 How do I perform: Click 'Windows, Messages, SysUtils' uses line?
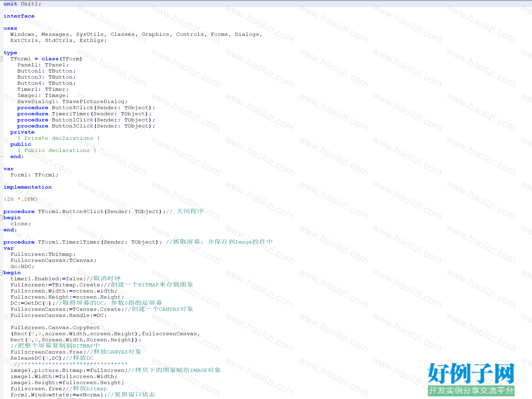pyautogui.click(x=136, y=34)
